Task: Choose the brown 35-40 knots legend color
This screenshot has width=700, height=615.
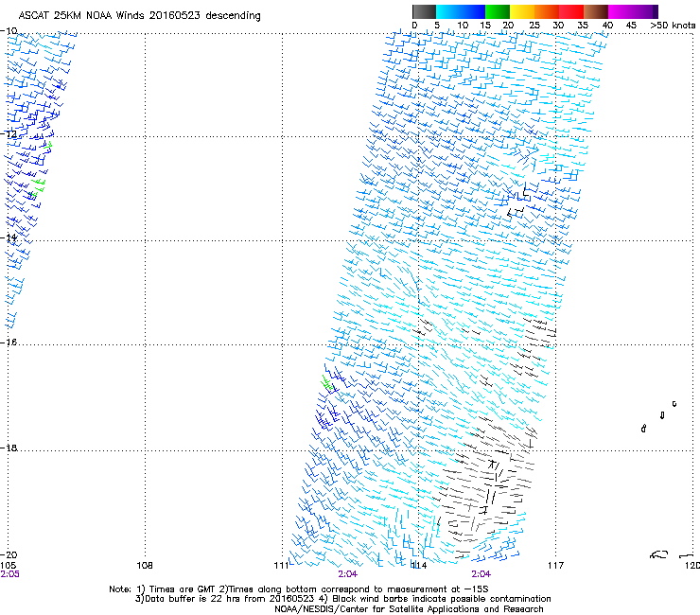Action: [x=596, y=11]
